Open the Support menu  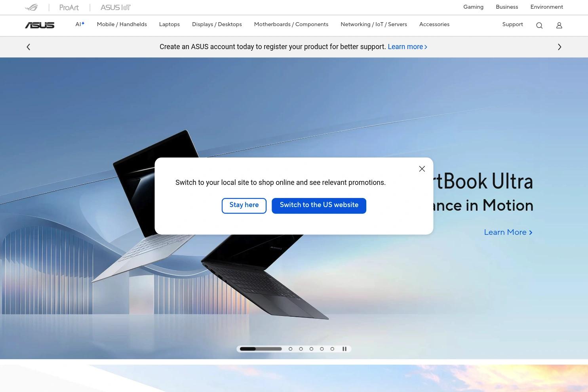[x=513, y=25]
